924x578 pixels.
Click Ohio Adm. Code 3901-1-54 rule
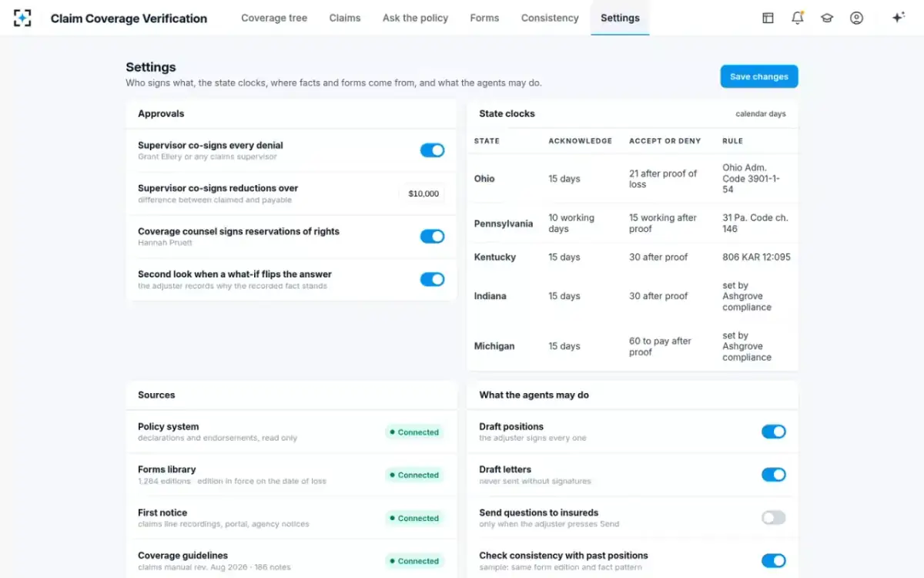(751, 178)
